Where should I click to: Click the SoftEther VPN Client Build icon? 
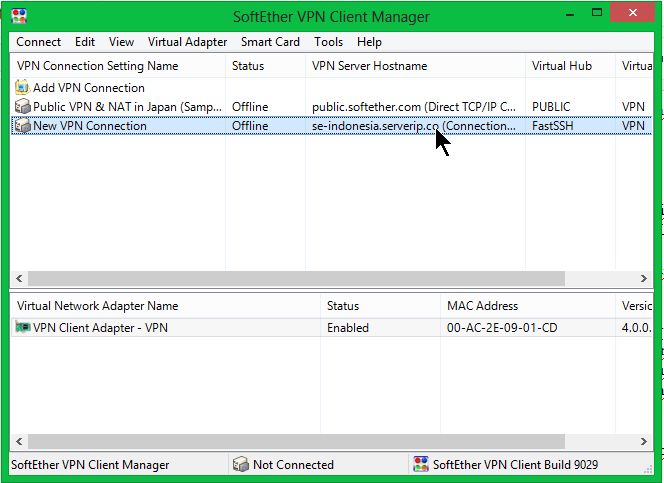421,464
